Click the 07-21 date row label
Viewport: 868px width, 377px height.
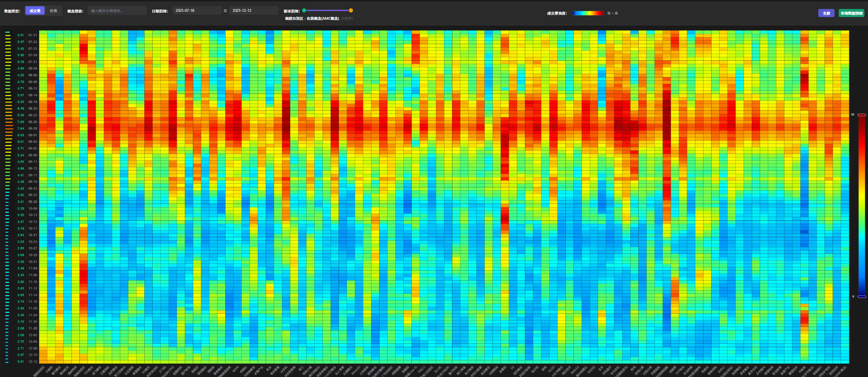point(33,35)
